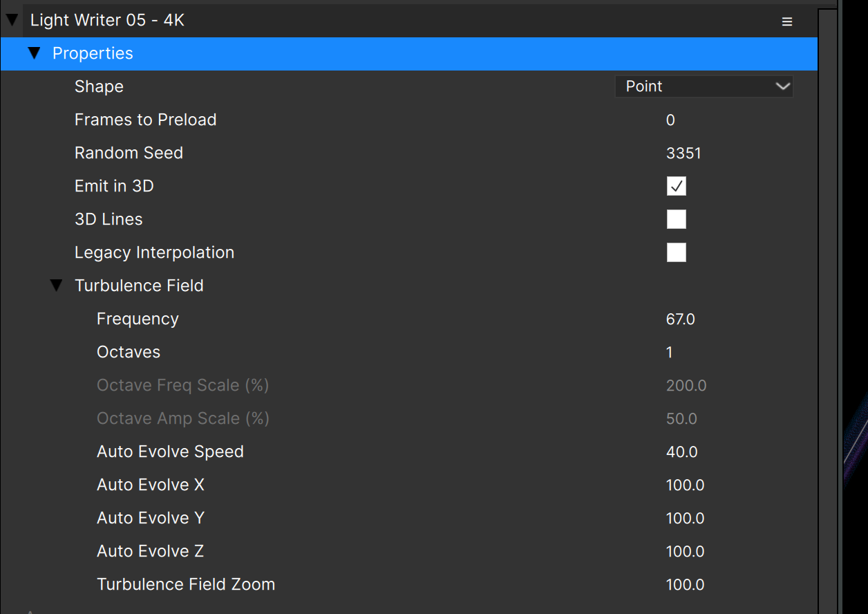Click the Frames to Preload value field
Image resolution: width=868 pixels, height=614 pixels.
coord(670,120)
